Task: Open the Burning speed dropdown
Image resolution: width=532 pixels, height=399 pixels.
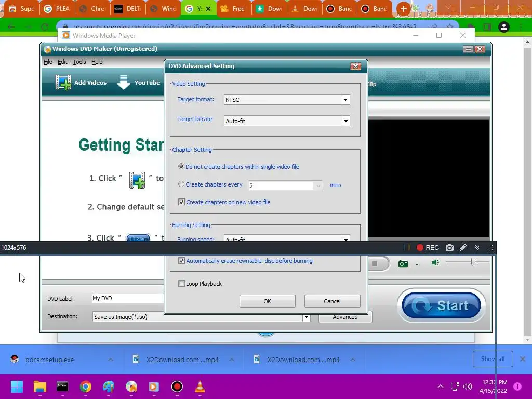Action: tap(345, 238)
